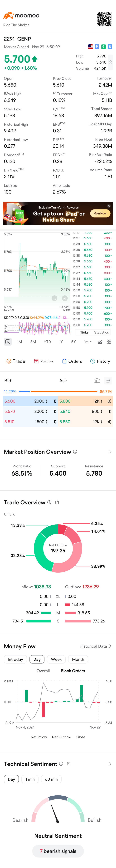This screenshot has height=868, width=116.
Task: Select 60 min technical sentiment interval
Action: (51, 779)
